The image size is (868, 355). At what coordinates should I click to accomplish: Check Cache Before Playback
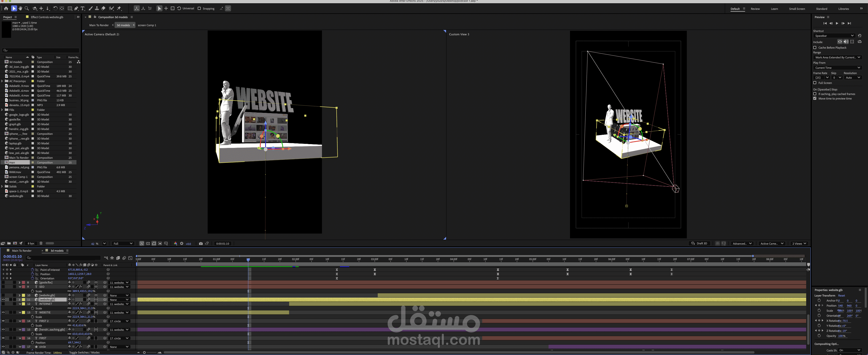pyautogui.click(x=815, y=48)
